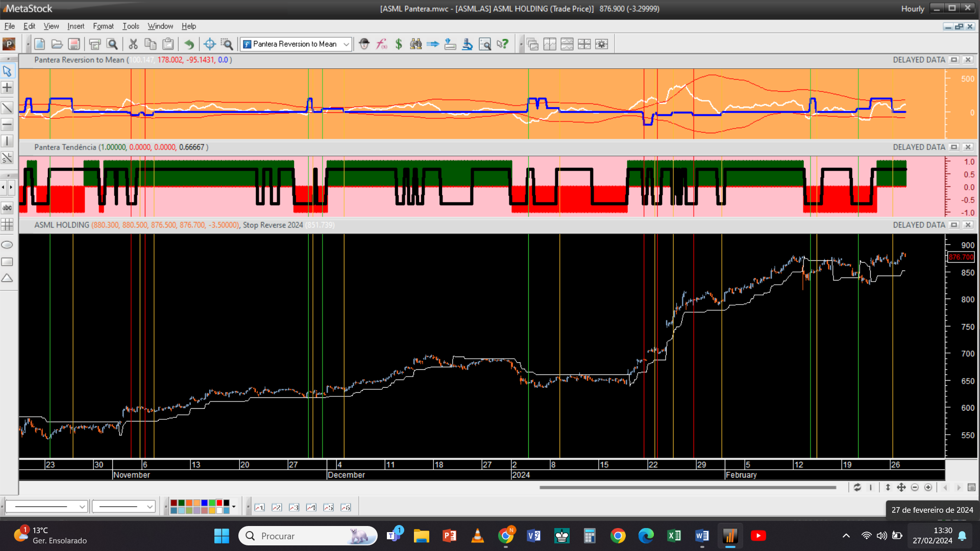Choose the abc text annotation tool
This screenshot has width=980, height=551.
pyautogui.click(x=7, y=208)
